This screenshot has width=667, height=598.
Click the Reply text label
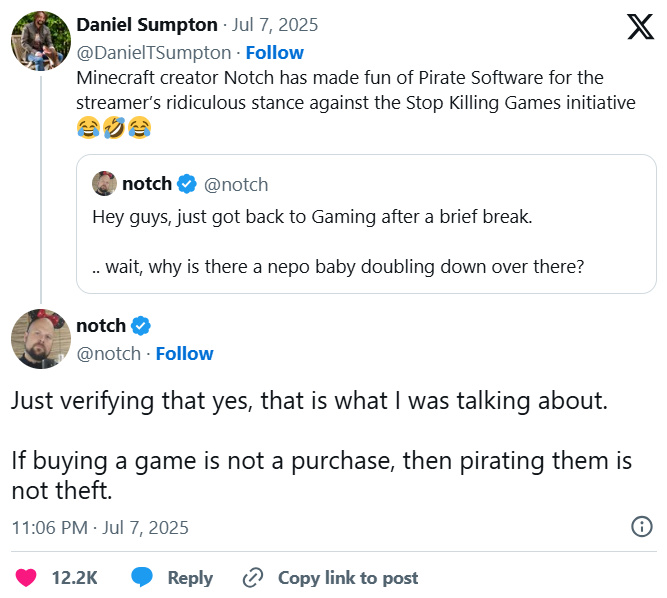click(190, 577)
